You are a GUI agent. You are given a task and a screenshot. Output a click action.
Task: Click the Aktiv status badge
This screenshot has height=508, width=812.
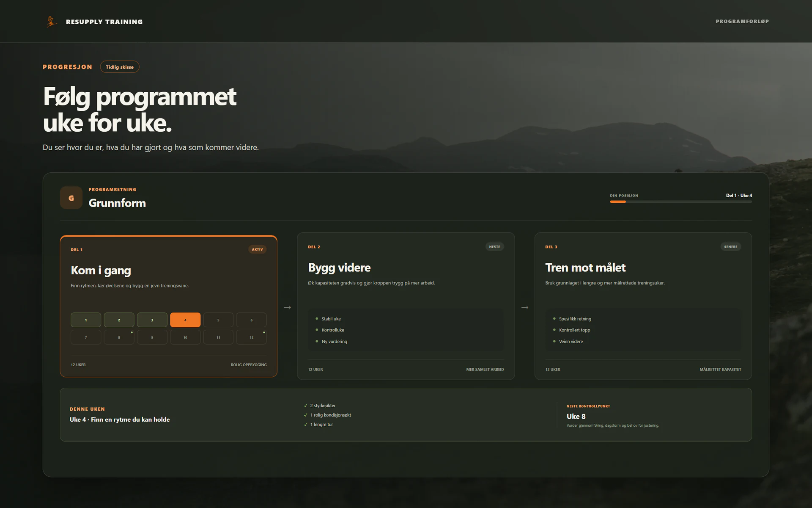click(x=257, y=249)
